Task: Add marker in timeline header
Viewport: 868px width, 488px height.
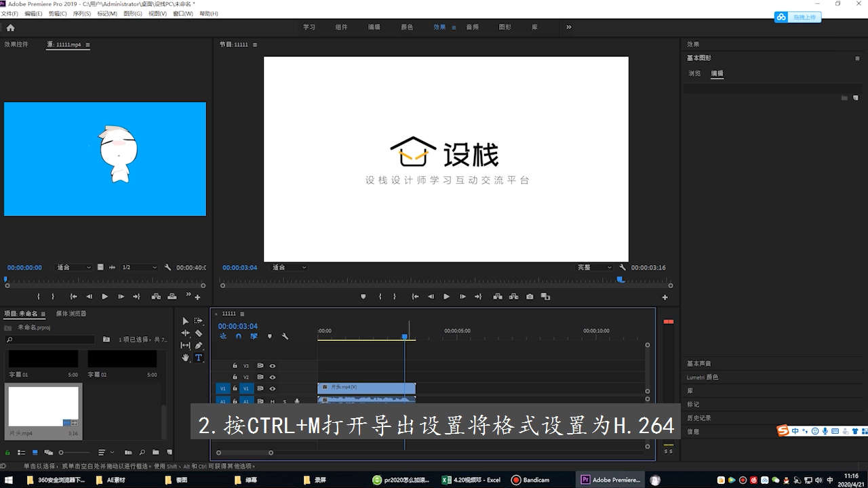Action: 269,336
